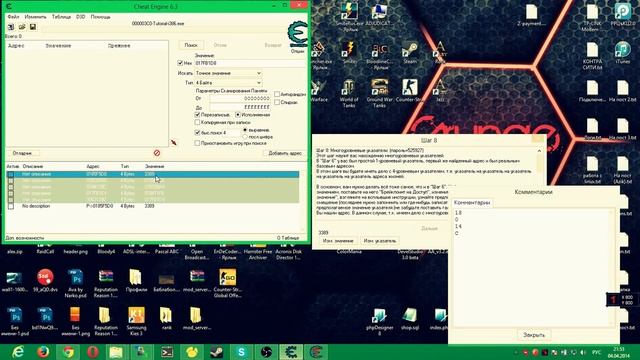The image size is (640, 360).
Task: Toggle Копируемая при записи checkbox
Action: coord(198,122)
